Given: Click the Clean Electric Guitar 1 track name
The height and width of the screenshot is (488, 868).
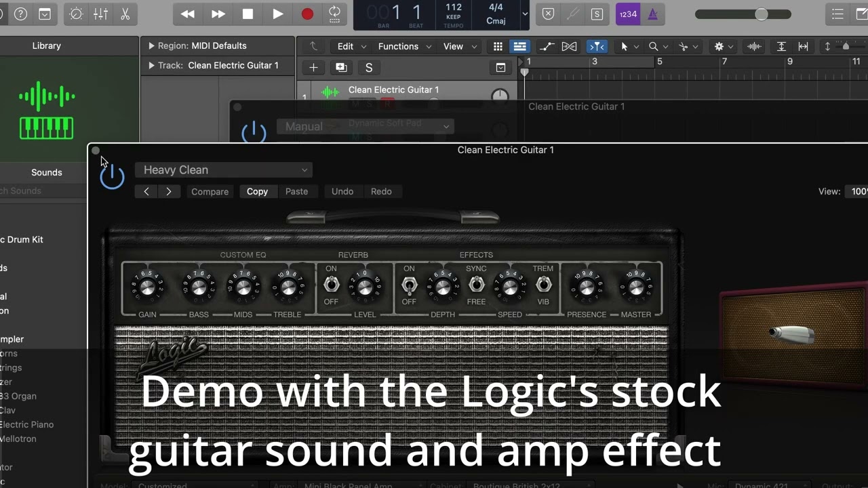Looking at the screenshot, I should [393, 89].
